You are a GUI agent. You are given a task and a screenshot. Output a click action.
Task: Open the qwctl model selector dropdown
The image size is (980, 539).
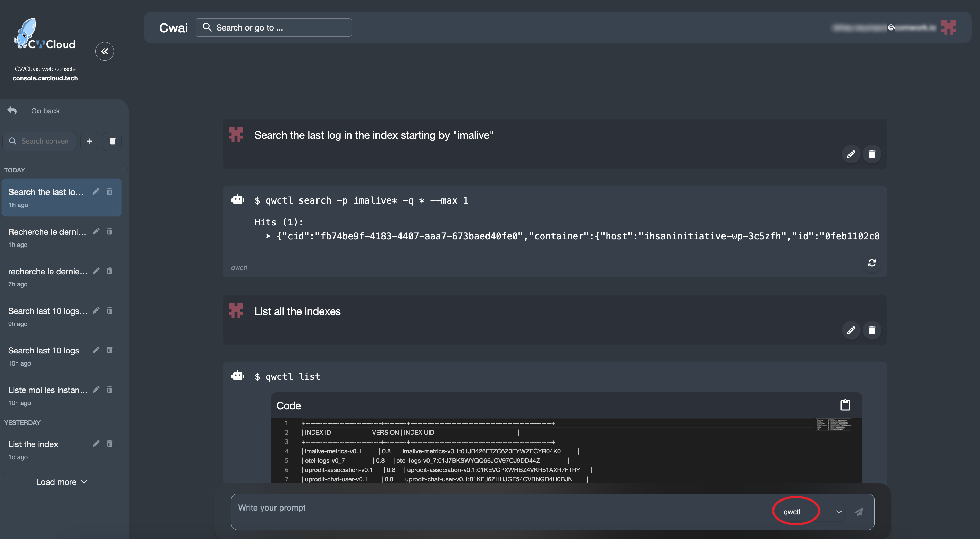point(812,512)
